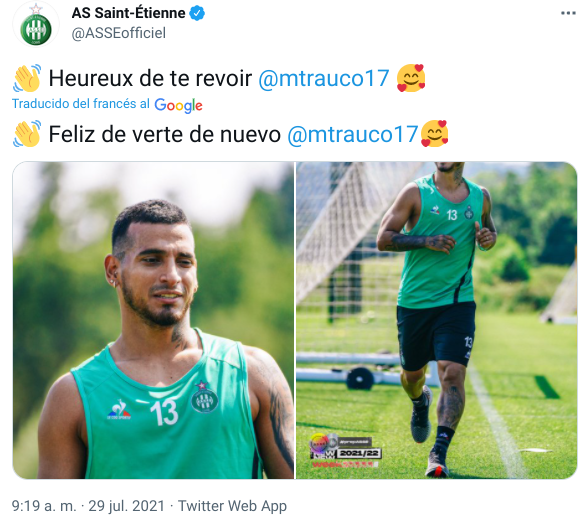Screen dimensions: 586x522
Task: Click the AS Saint-Étienne profile avatar
Action: 36,25
